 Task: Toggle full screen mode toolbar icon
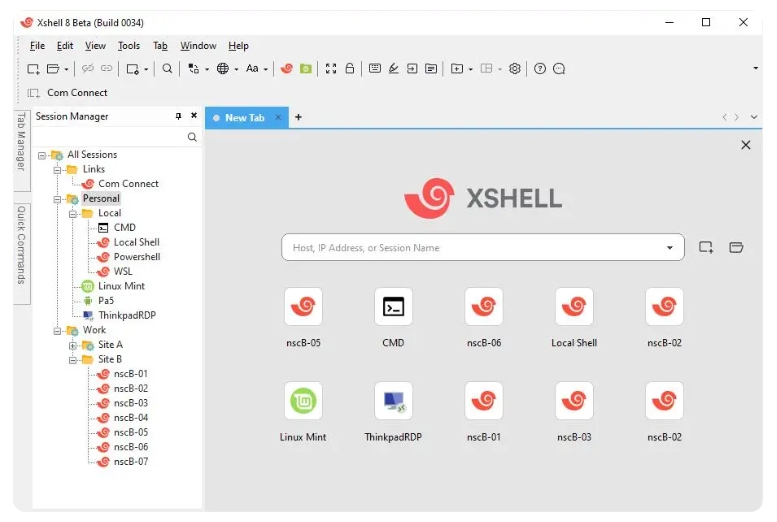pyautogui.click(x=331, y=68)
